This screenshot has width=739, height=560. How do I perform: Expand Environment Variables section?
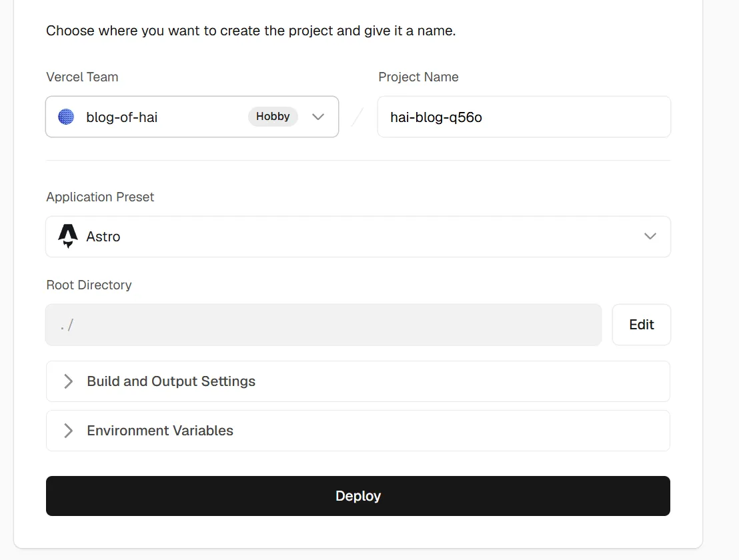(x=357, y=431)
